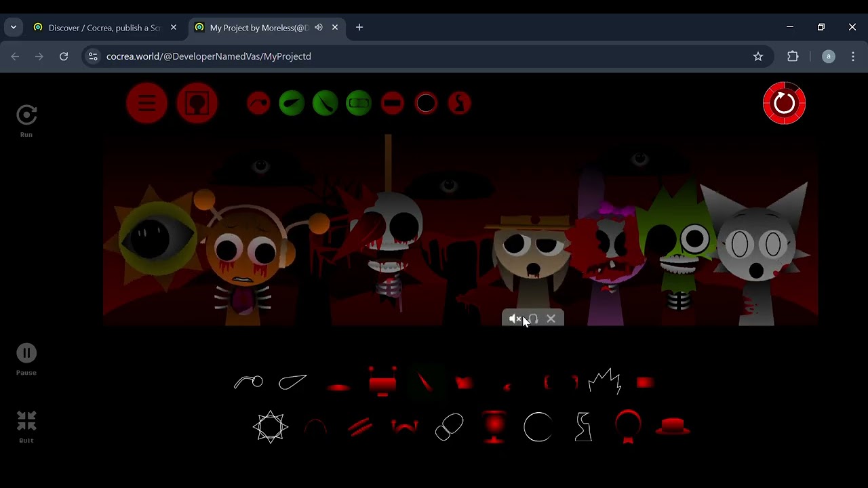Go forward to the next page
The image size is (868, 488).
39,57
